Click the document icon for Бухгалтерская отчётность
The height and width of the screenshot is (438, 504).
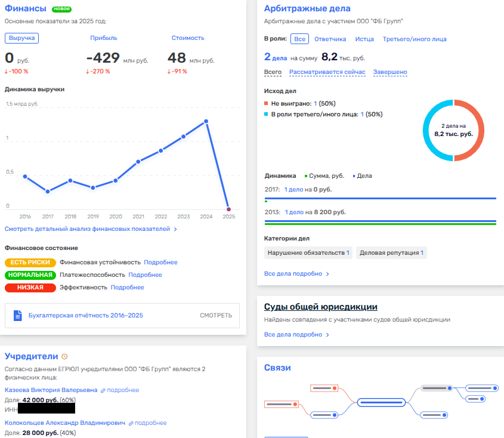pos(18,315)
